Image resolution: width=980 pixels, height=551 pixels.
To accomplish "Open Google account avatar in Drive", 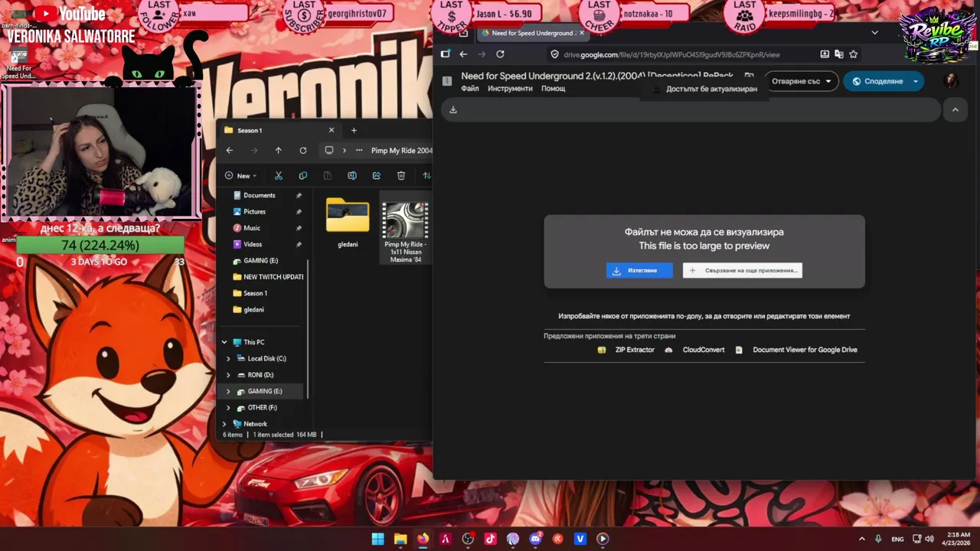I will point(951,81).
